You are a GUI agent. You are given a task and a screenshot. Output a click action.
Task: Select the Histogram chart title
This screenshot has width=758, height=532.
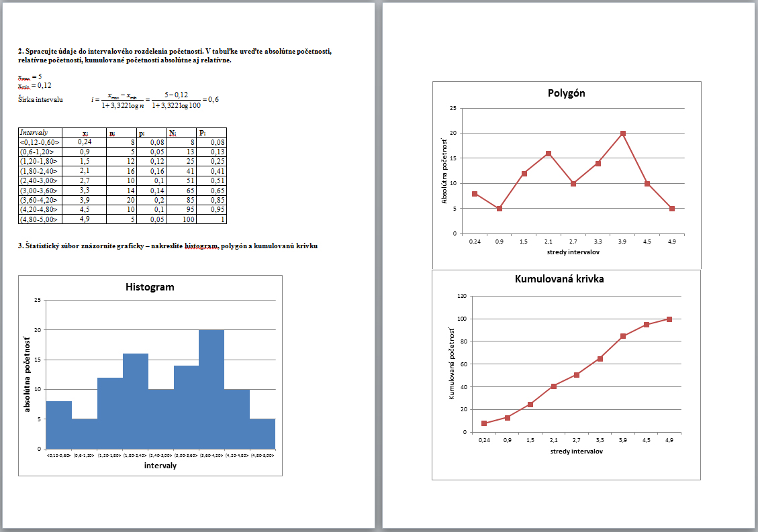[150, 286]
